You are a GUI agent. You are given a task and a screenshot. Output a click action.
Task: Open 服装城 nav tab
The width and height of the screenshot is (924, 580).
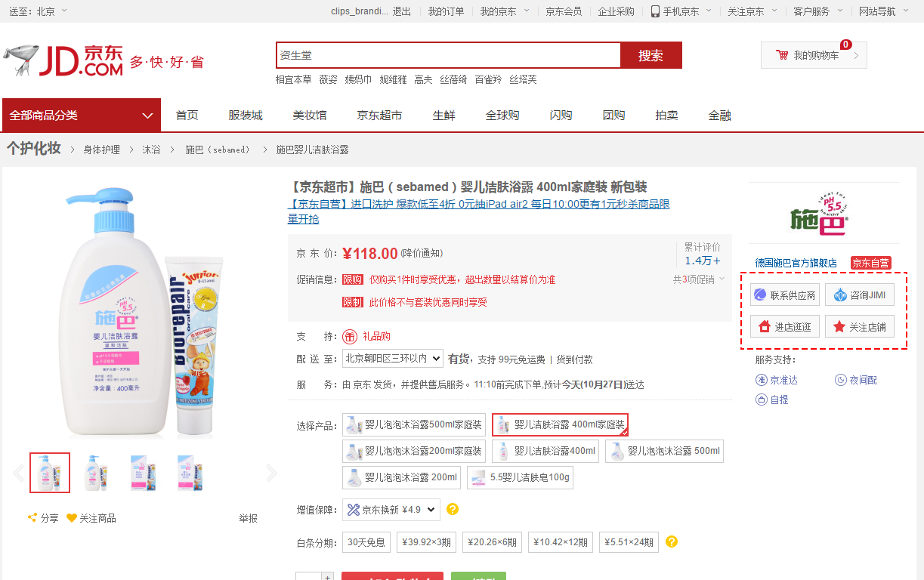pyautogui.click(x=246, y=116)
